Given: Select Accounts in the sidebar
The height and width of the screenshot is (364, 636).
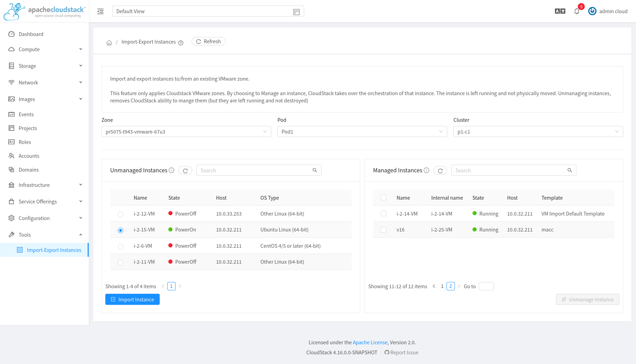Looking at the screenshot, I should 29,156.
